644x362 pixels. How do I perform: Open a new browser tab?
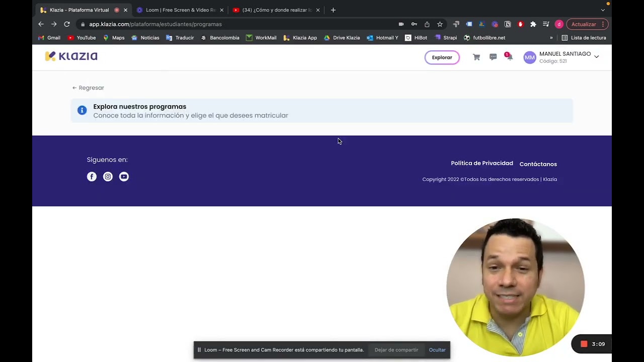(x=333, y=10)
